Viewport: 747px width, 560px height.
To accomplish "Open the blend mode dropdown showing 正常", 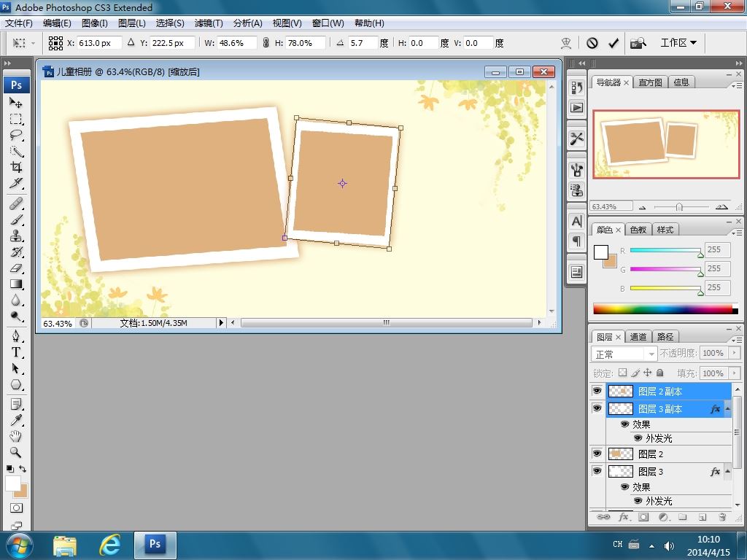I will (x=624, y=354).
